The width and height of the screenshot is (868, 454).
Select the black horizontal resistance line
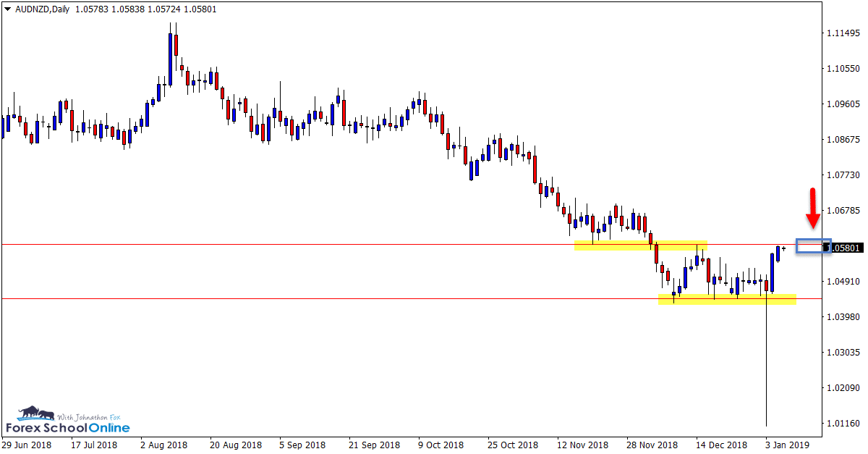(x=289, y=243)
